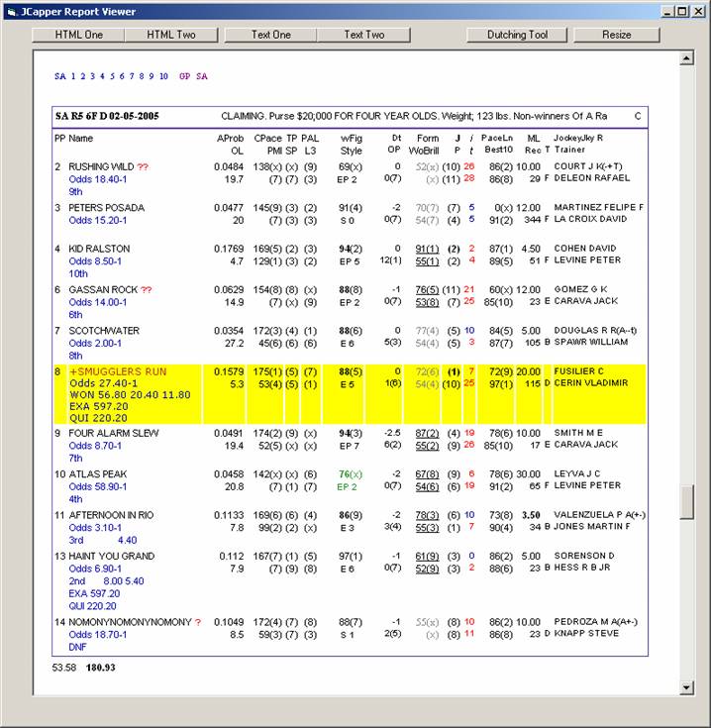The height and width of the screenshot is (728, 711).
Task: Click the JCapper title bar app icon
Action: [x=12, y=12]
